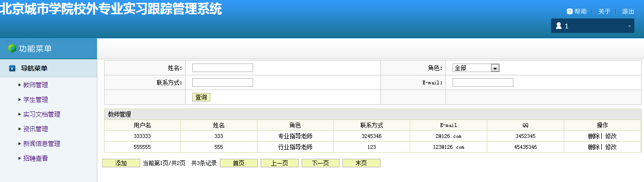Click username cell 333333

click(142, 136)
